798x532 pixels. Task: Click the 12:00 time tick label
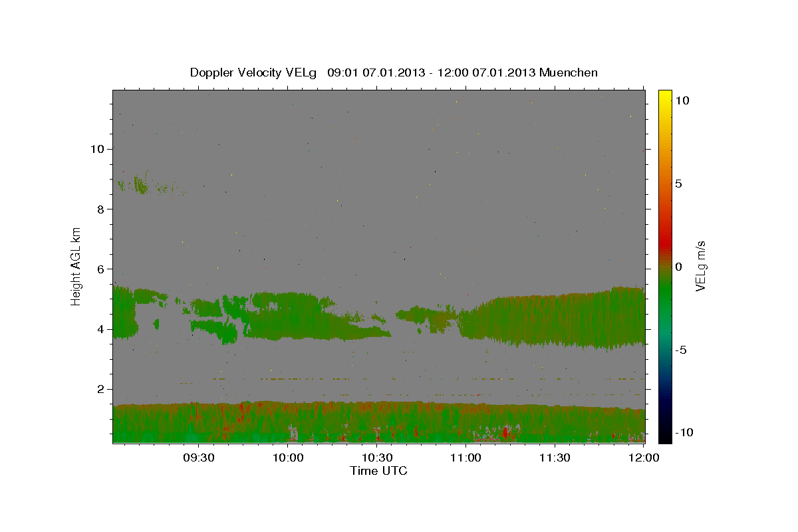644,458
